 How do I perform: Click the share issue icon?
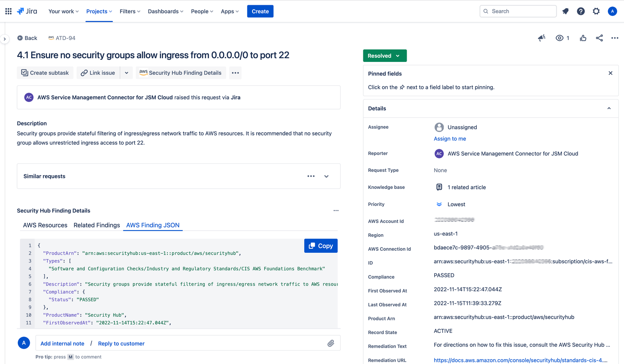pyautogui.click(x=599, y=38)
